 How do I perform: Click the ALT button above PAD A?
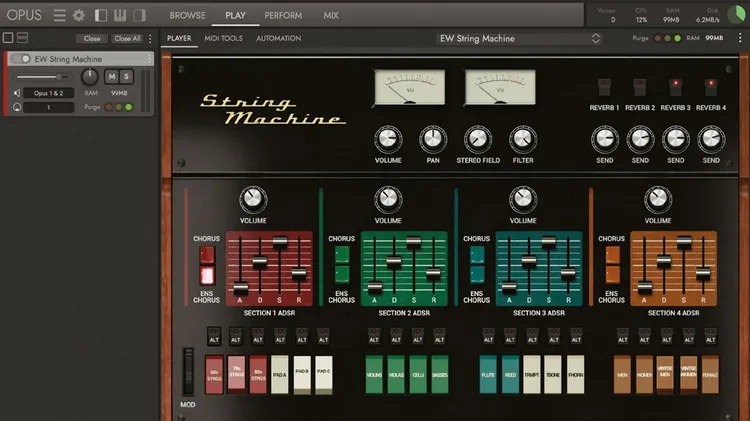click(x=280, y=336)
